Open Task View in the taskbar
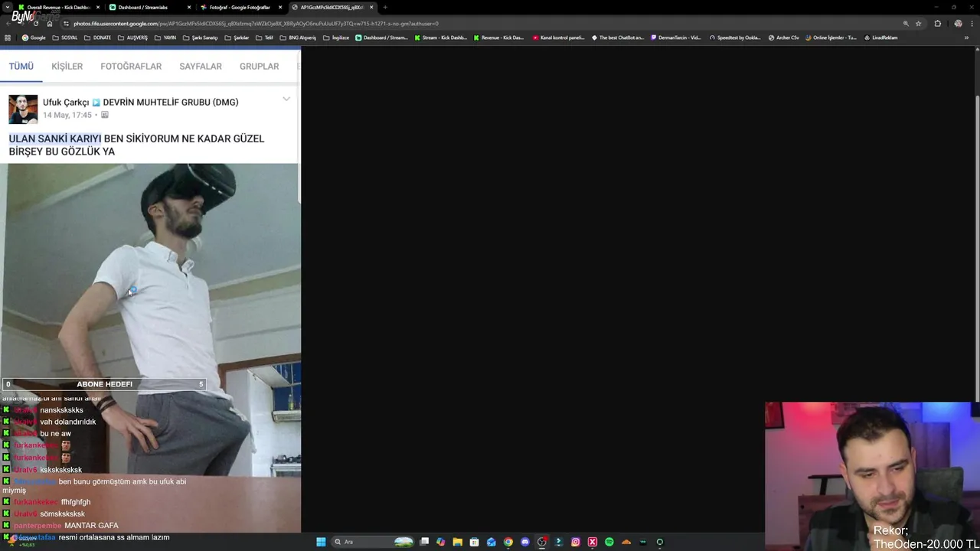This screenshot has width=980, height=551. tap(424, 542)
